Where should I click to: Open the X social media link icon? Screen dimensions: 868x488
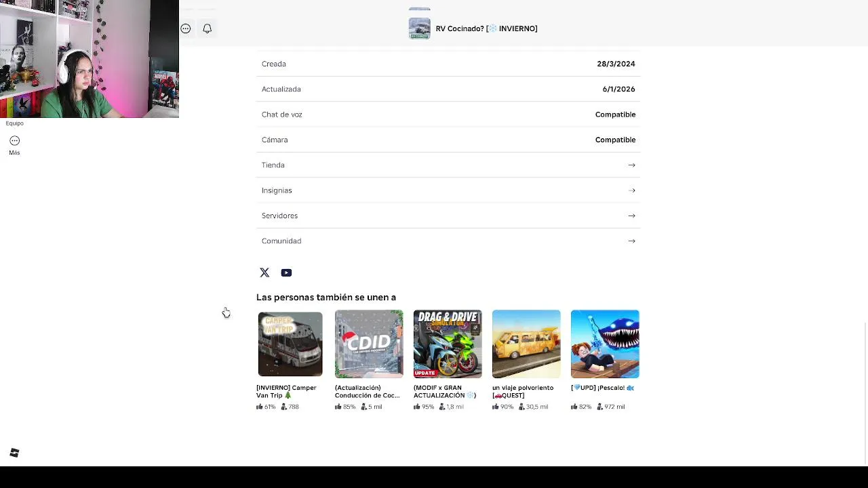[264, 272]
